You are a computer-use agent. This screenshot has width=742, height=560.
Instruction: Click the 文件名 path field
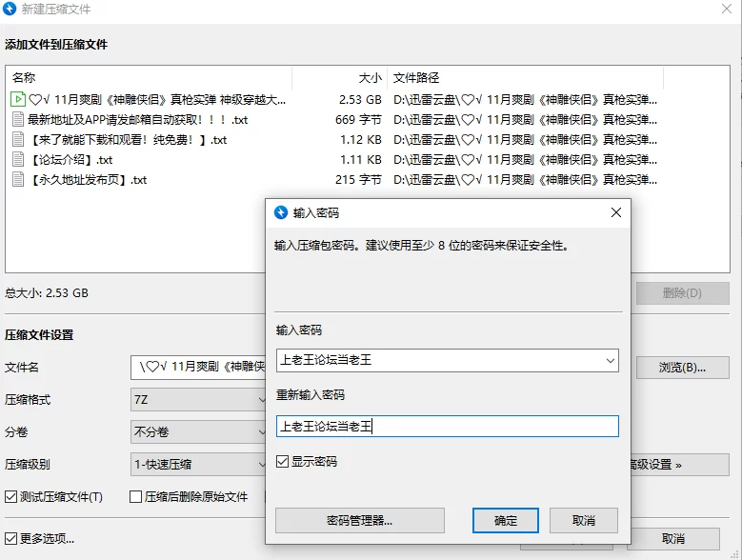pyautogui.click(x=198, y=368)
